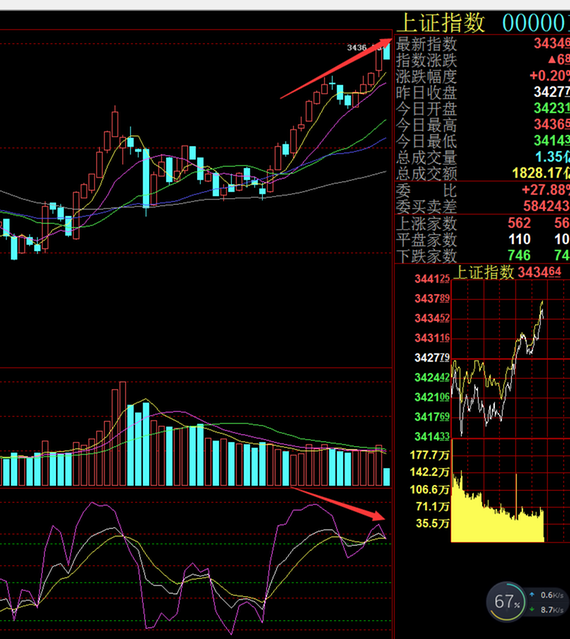Click the 3436 high price label on the chart
The image size is (570, 639).
pyautogui.click(x=357, y=48)
